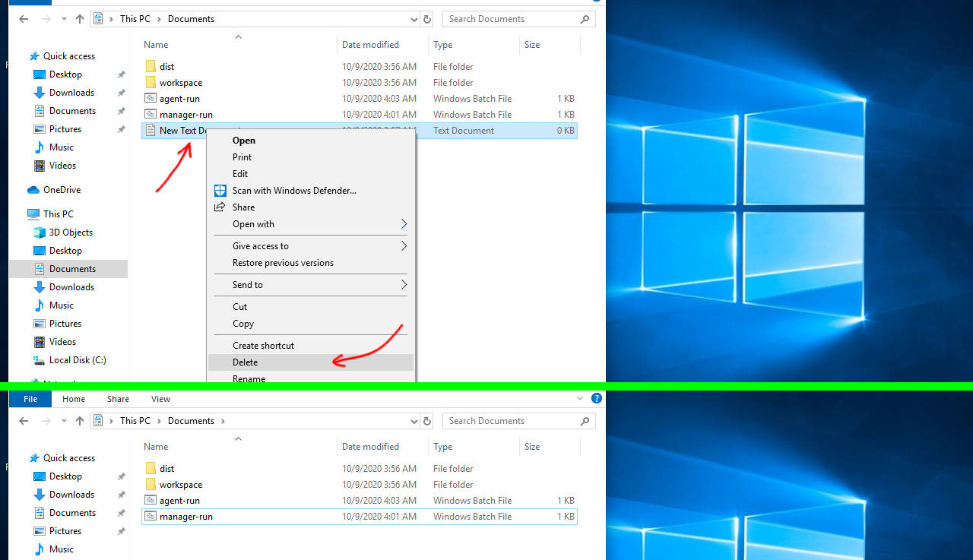Open dist folder icon in upper window

[x=151, y=67]
